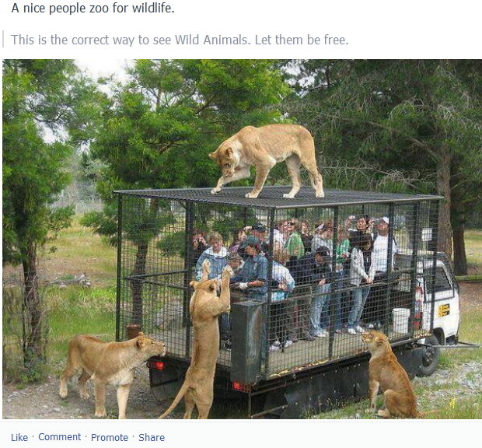
Task: Select the Share link below the photo
Action: point(152,437)
